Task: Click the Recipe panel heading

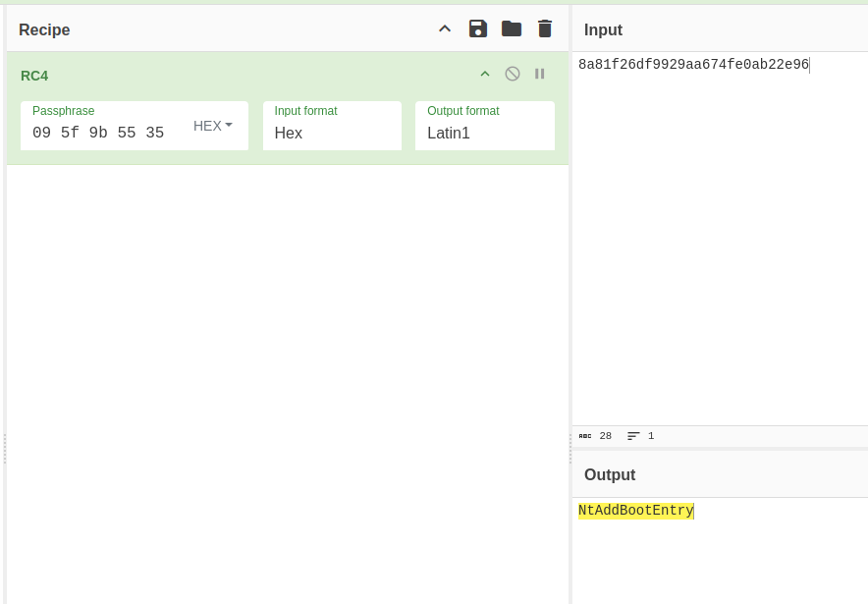Action: [x=44, y=29]
